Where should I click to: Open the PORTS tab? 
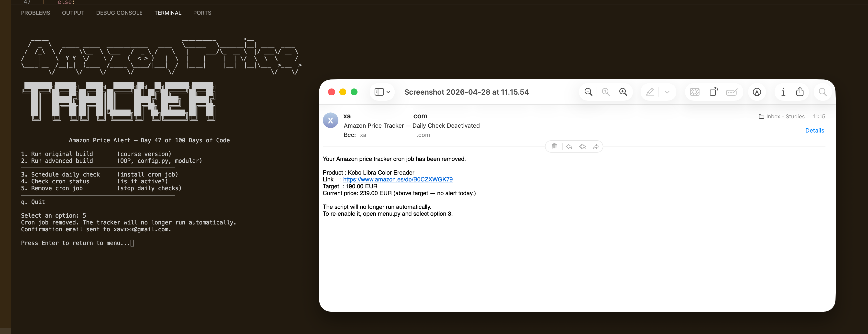click(x=202, y=13)
